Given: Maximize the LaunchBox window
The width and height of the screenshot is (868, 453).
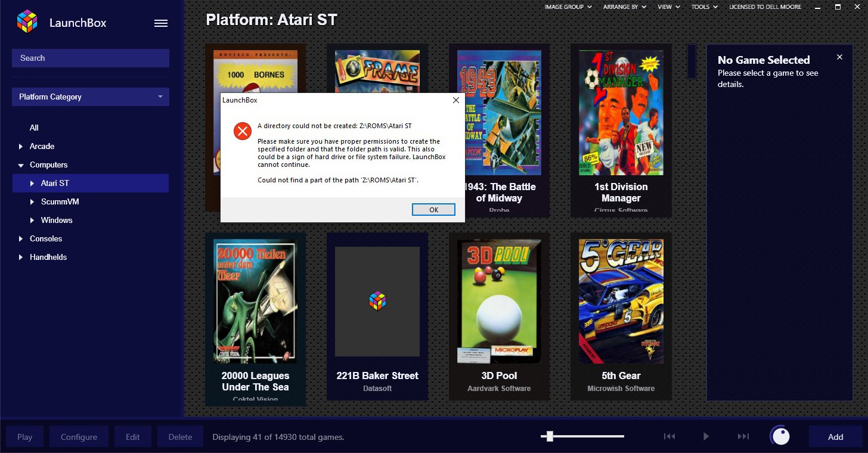Looking at the screenshot, I should (x=838, y=7).
